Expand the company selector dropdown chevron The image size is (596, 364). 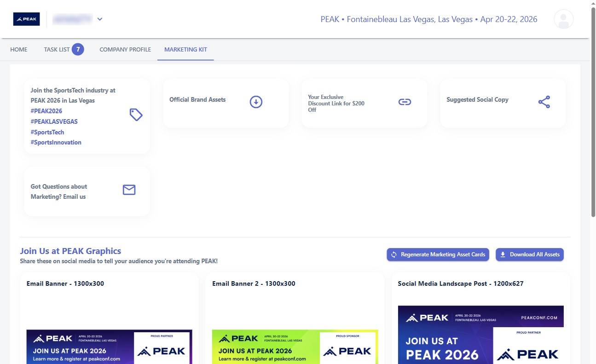(x=100, y=19)
